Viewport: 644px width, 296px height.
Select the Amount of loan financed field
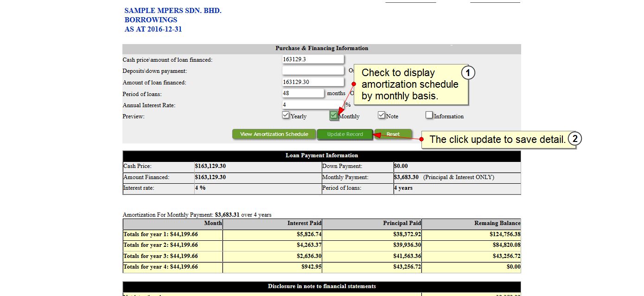(x=313, y=82)
